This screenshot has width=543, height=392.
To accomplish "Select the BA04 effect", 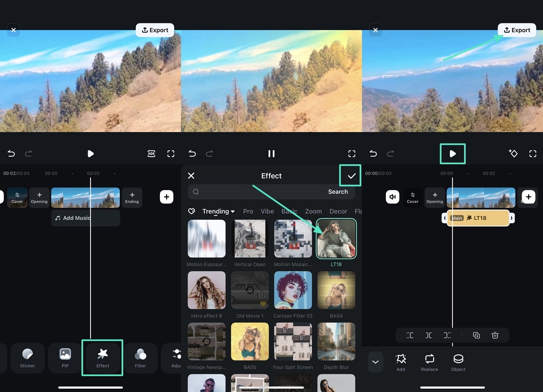I will pos(336,290).
